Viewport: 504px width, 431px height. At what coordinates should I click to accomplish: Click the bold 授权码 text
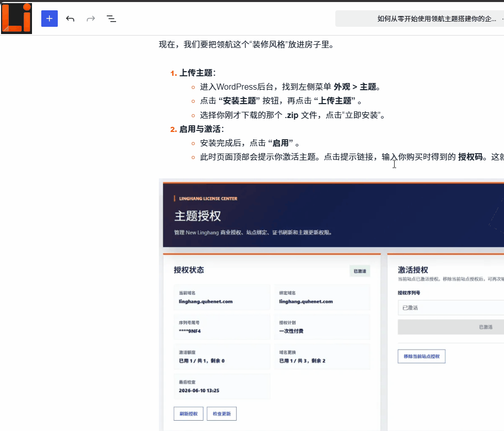tap(470, 157)
